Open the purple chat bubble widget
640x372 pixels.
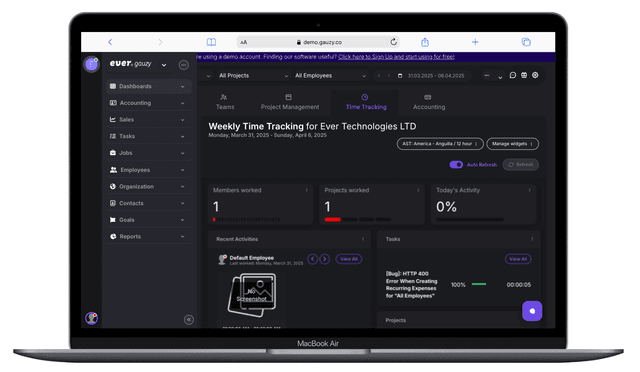(x=532, y=311)
